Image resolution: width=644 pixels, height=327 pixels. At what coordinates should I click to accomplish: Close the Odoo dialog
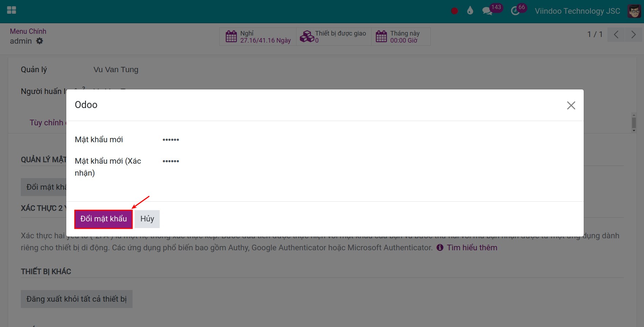pos(571,105)
